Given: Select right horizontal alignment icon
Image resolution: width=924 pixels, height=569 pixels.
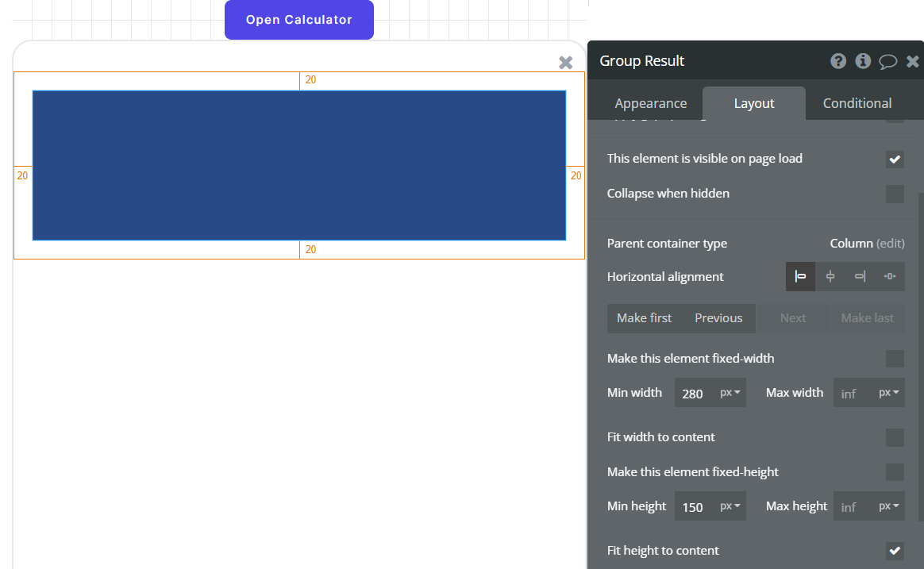Looking at the screenshot, I should coord(860,277).
